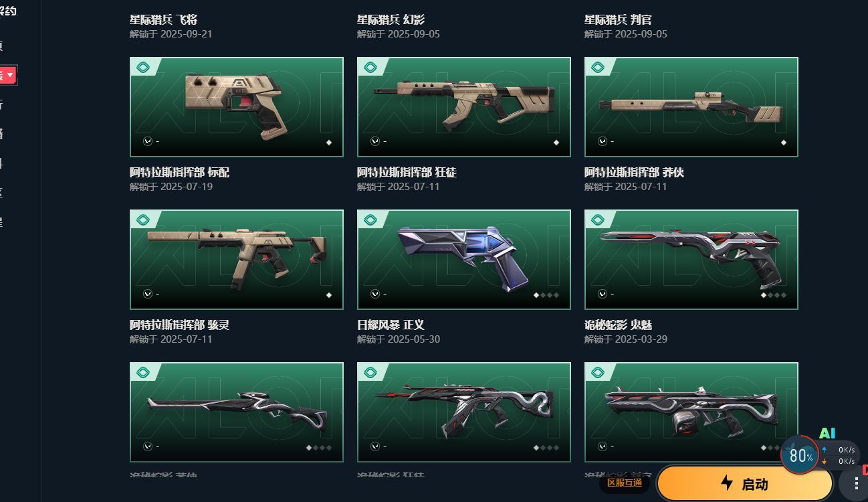
Task: Select the 阿特拉斯指挥部 狂徒 rifle thumbnail
Action: pos(463,107)
